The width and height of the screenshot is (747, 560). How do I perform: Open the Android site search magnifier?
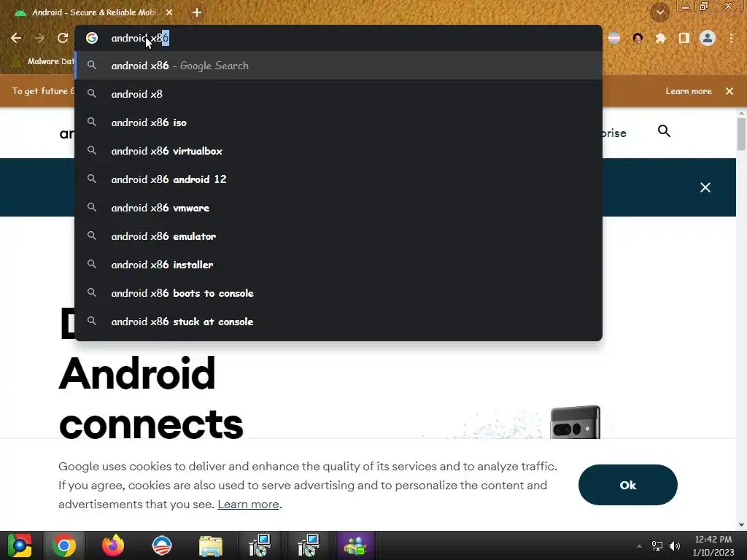click(x=664, y=131)
